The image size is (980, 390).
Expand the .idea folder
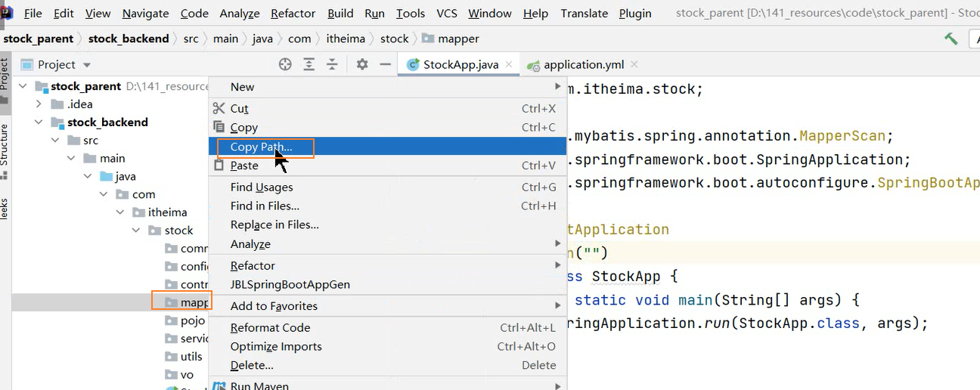point(39,104)
